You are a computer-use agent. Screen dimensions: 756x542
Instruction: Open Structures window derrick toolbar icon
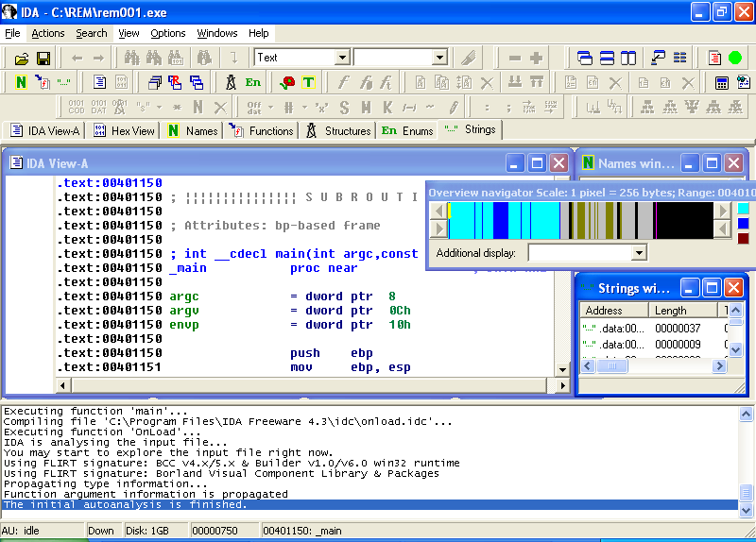pos(231,82)
